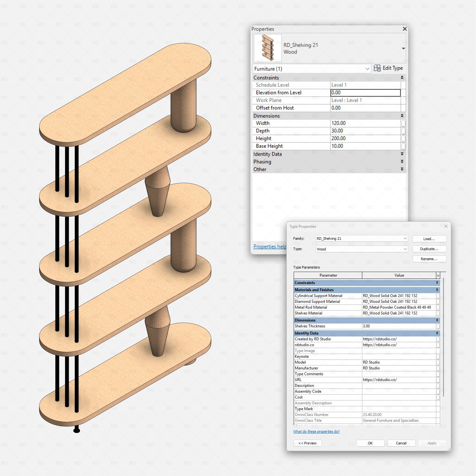The height and width of the screenshot is (476, 476).
Task: Click the shelving family thumbnail in Properties
Action: coord(268,48)
